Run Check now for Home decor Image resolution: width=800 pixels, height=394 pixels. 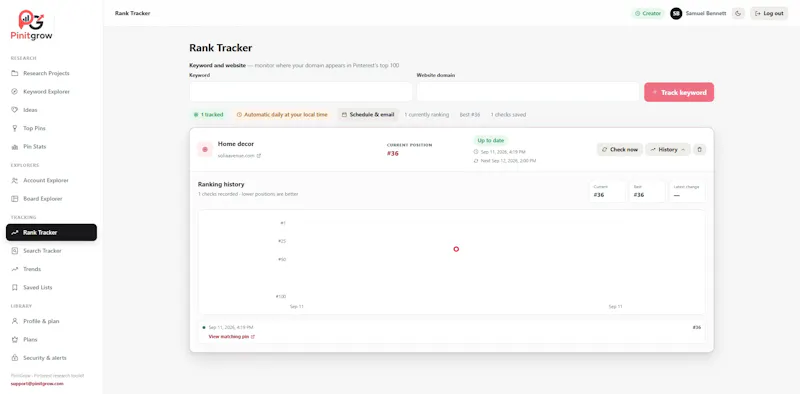tap(620, 150)
